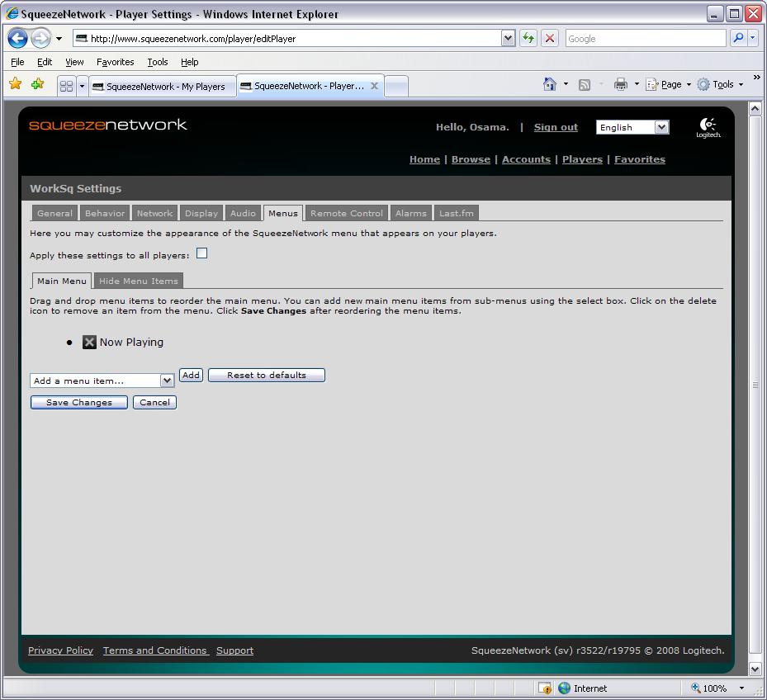Click the Stop loading icon
This screenshot has height=700, width=767.
550,39
